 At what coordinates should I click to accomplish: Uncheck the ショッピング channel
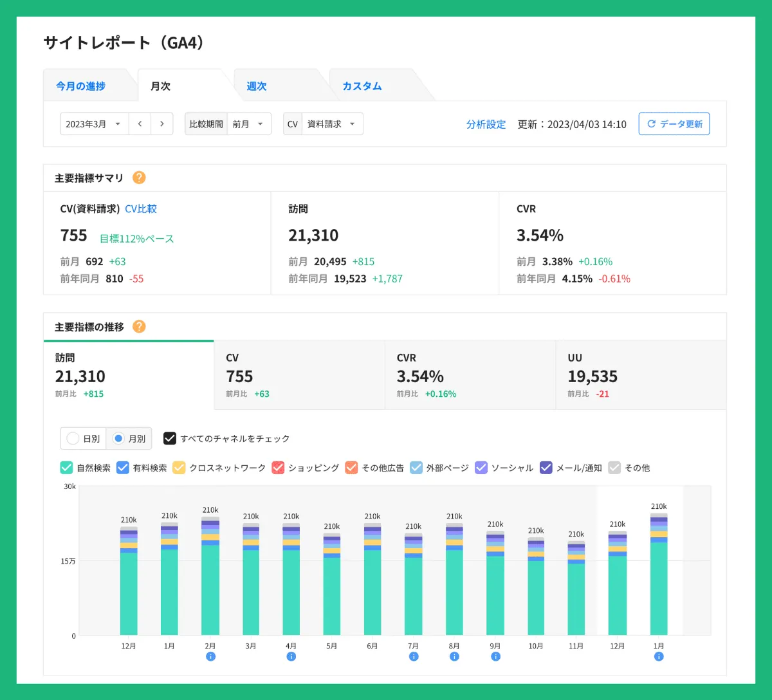pyautogui.click(x=278, y=468)
